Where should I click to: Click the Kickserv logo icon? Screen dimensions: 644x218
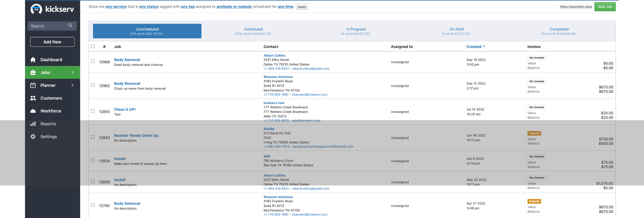[x=36, y=9]
